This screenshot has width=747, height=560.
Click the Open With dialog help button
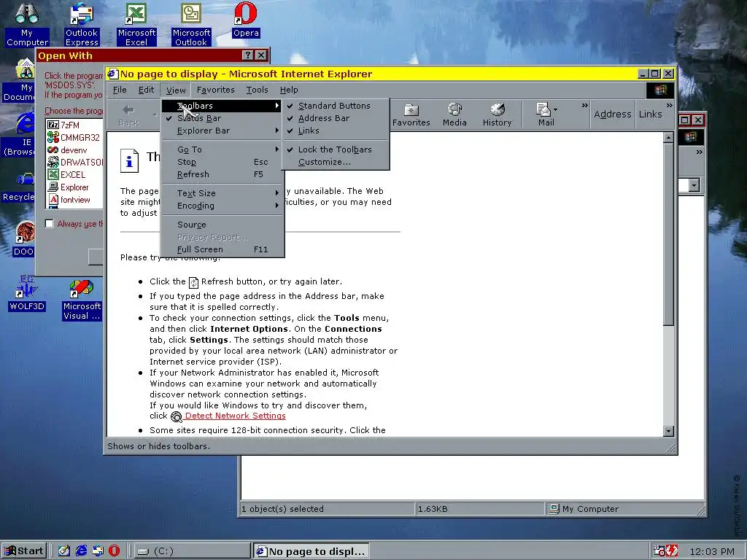(x=247, y=55)
